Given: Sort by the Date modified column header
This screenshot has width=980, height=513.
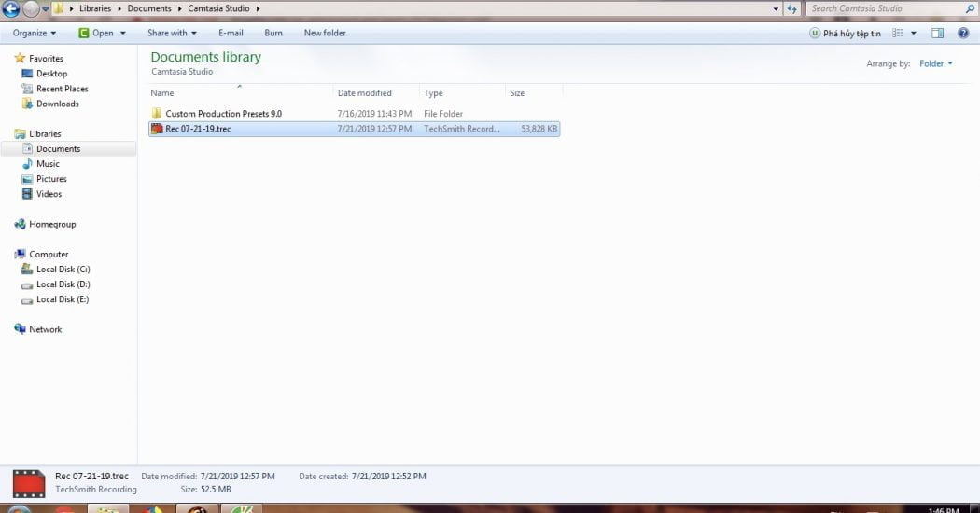Looking at the screenshot, I should [364, 93].
